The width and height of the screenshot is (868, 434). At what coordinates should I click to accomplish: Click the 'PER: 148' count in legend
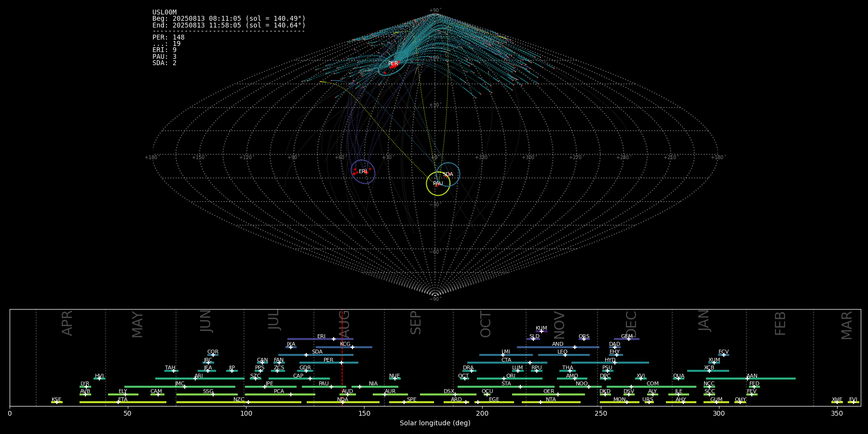click(x=168, y=37)
